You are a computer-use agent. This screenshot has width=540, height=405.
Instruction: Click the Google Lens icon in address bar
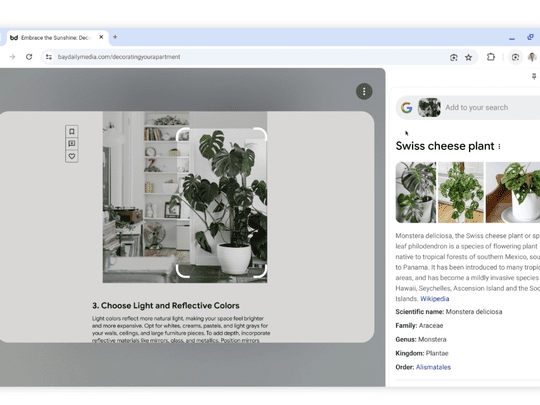(454, 58)
